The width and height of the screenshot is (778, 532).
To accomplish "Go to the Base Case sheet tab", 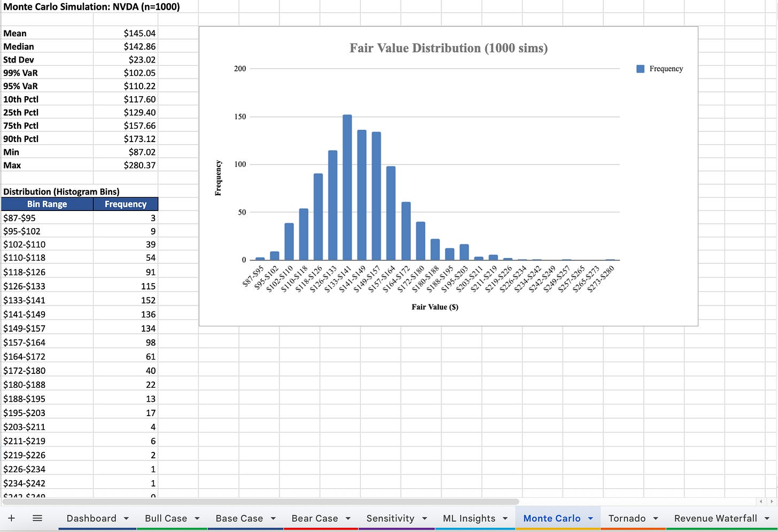I will tap(239, 519).
